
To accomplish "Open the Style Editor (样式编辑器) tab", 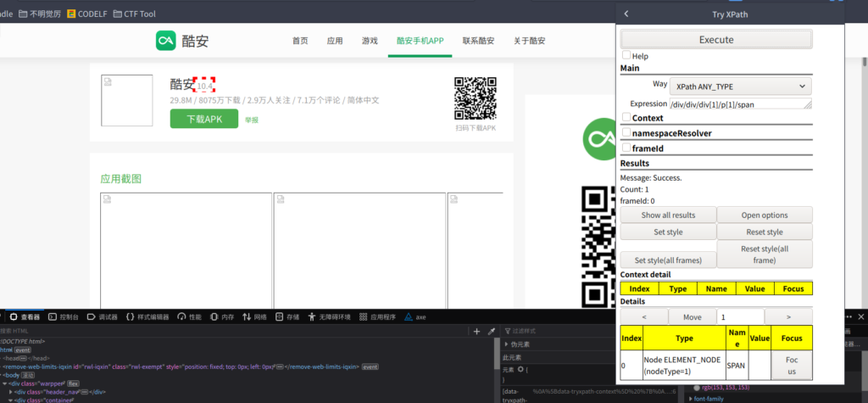I will (147, 317).
